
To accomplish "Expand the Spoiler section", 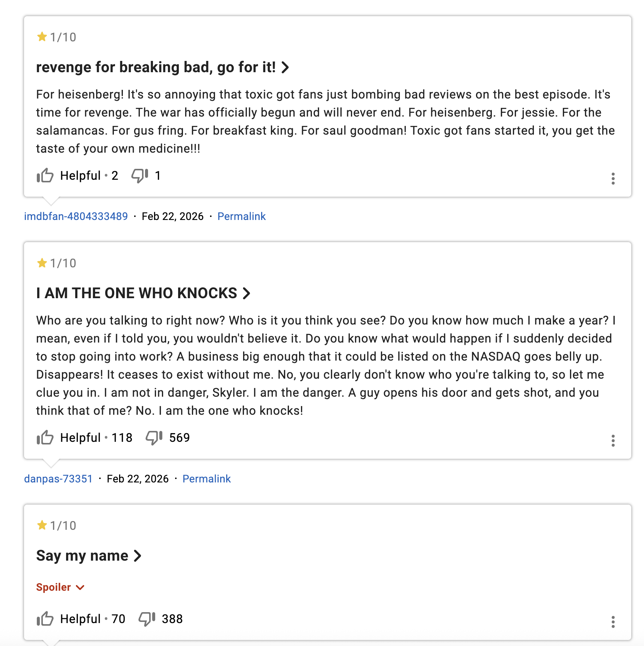I will pos(60,587).
